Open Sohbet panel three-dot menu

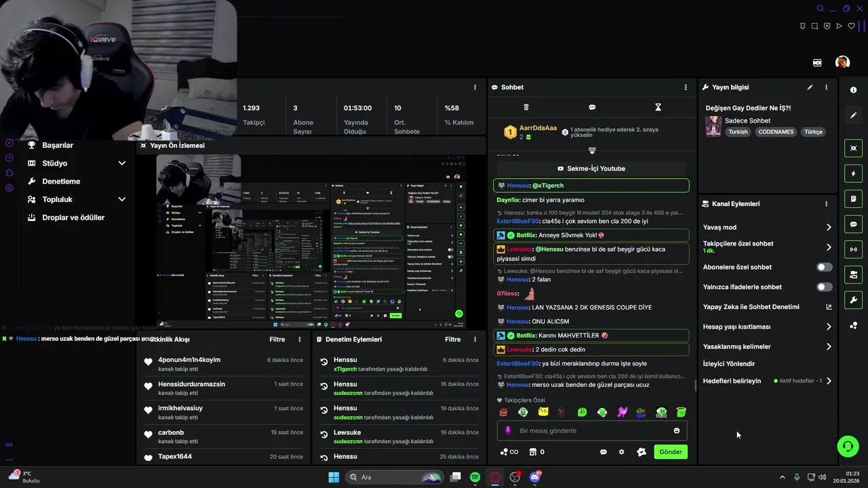686,87
